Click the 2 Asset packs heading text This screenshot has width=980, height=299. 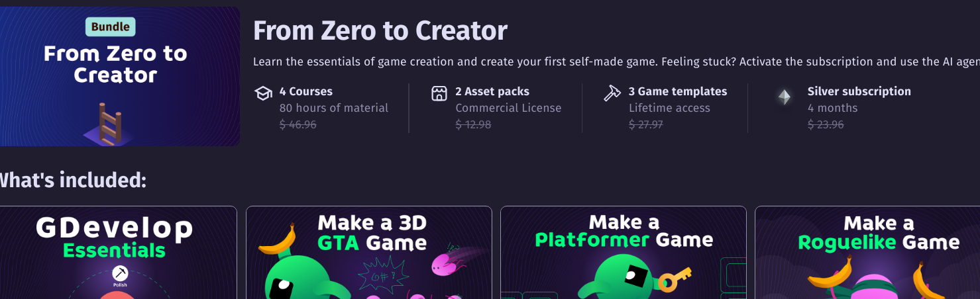click(x=492, y=91)
